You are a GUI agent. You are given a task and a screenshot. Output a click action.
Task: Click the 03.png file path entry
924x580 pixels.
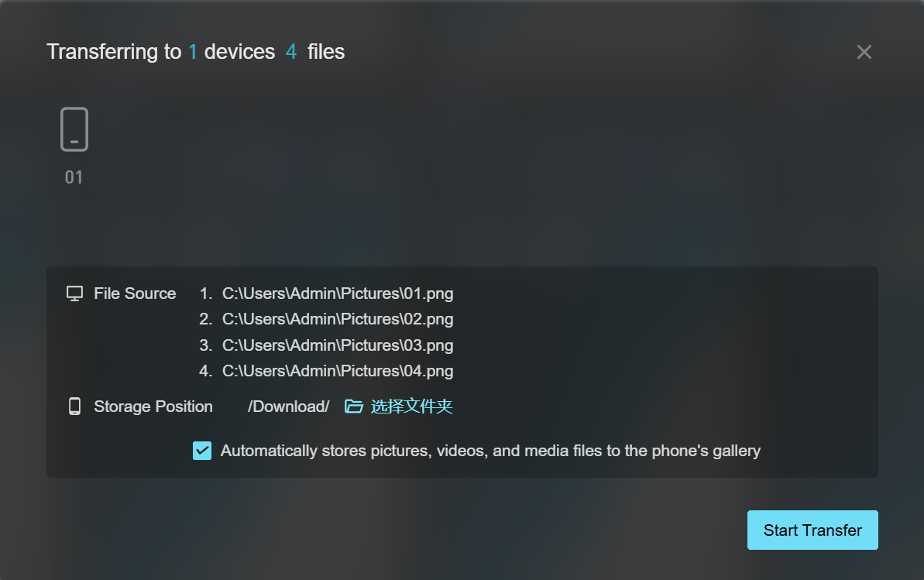point(338,345)
